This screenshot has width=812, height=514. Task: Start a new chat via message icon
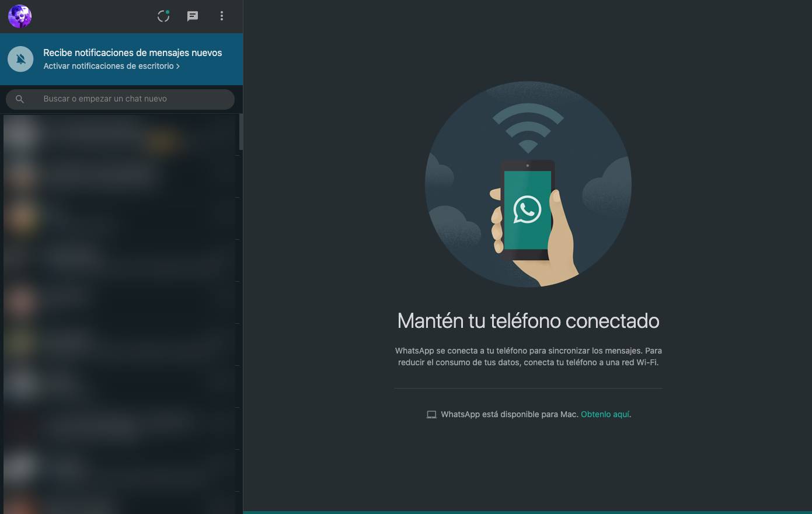pos(193,16)
